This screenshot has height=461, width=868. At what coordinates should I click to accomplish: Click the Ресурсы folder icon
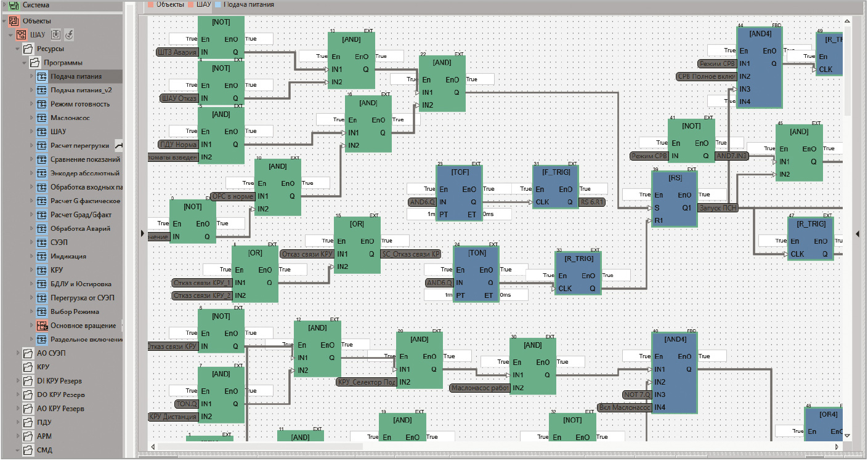coord(28,49)
